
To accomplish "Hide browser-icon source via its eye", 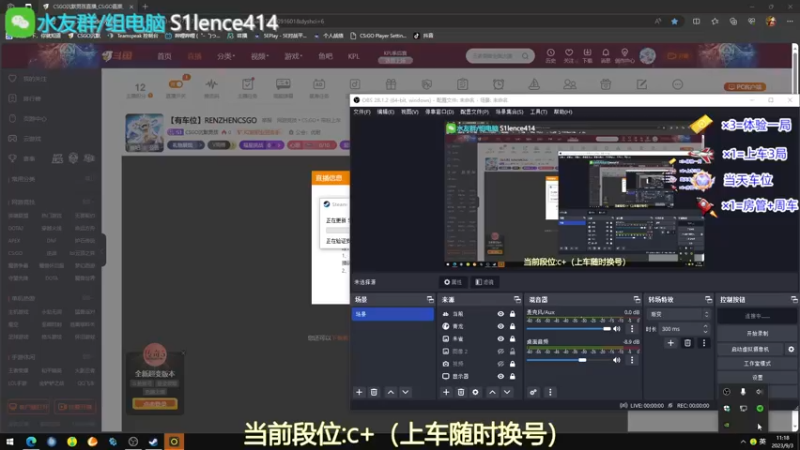I will click(501, 326).
